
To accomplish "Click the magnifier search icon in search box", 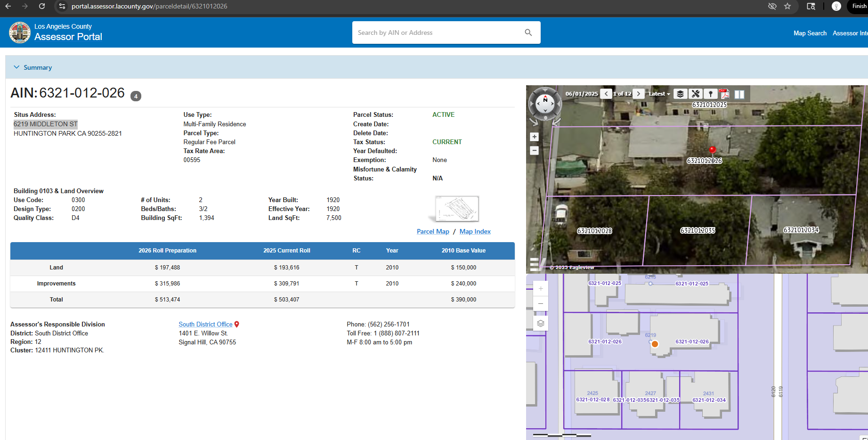I will point(528,33).
